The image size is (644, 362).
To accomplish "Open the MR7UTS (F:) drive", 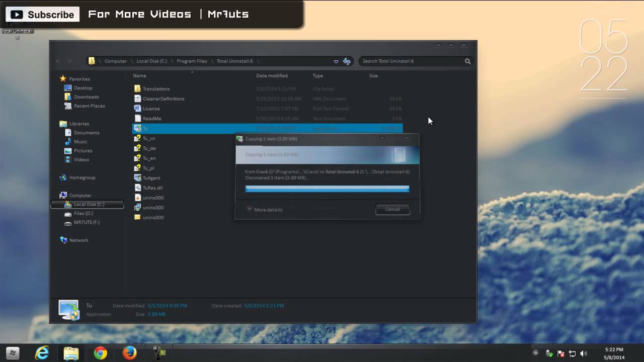I will pyautogui.click(x=82, y=222).
